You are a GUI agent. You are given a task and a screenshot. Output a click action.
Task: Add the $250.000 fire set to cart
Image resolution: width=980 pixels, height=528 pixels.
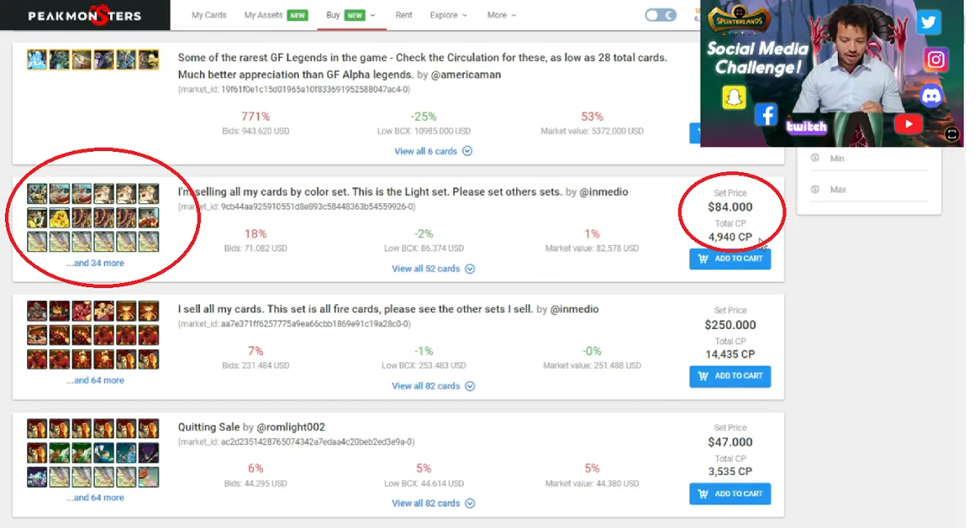(x=730, y=376)
